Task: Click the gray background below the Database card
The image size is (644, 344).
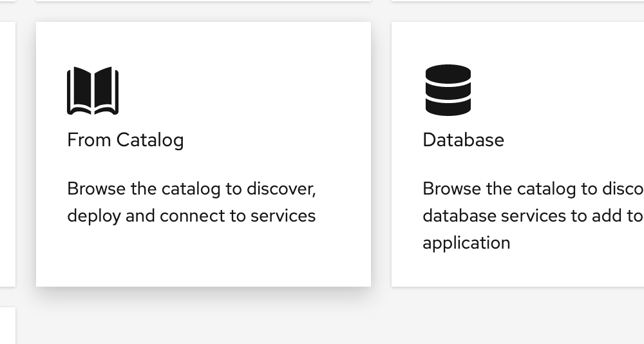Action: 518,316
